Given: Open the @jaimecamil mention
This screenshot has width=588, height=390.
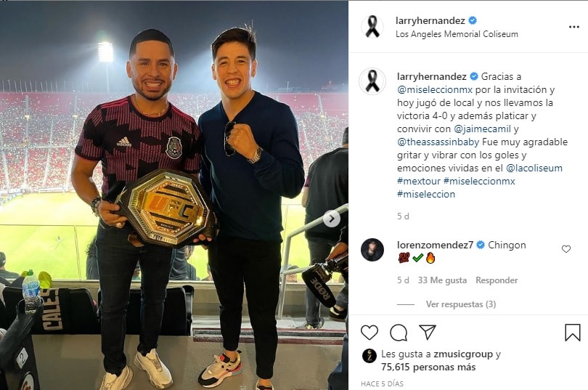Looking at the screenshot, I should [x=482, y=129].
